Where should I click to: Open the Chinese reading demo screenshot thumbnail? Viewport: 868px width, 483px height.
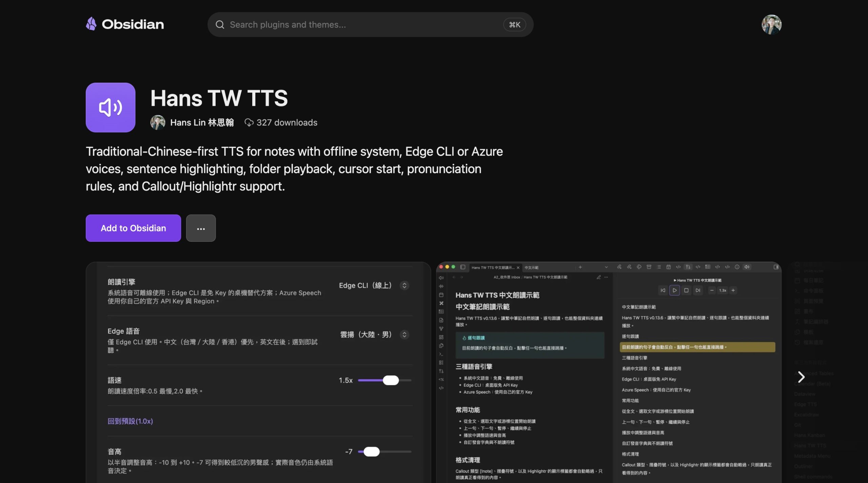click(x=609, y=372)
